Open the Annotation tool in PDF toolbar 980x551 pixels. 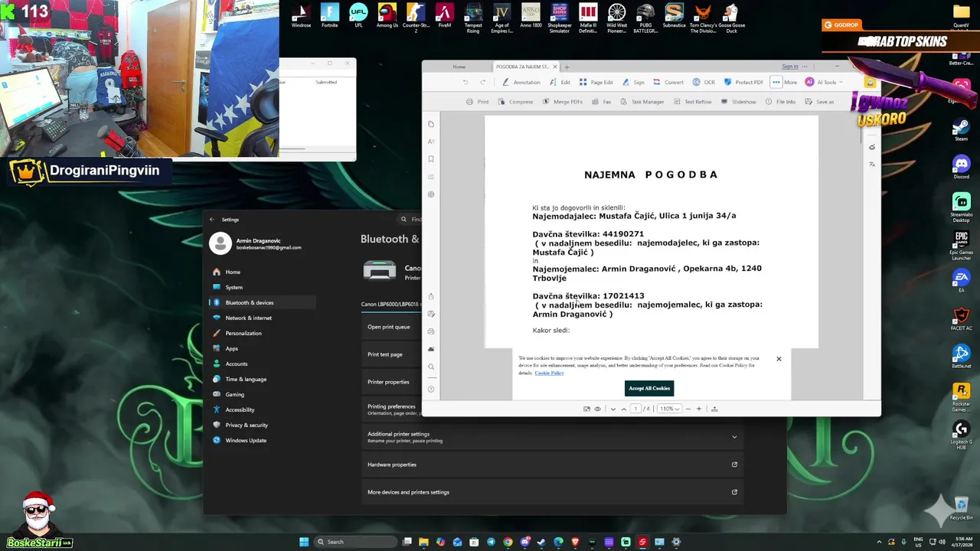point(521,82)
